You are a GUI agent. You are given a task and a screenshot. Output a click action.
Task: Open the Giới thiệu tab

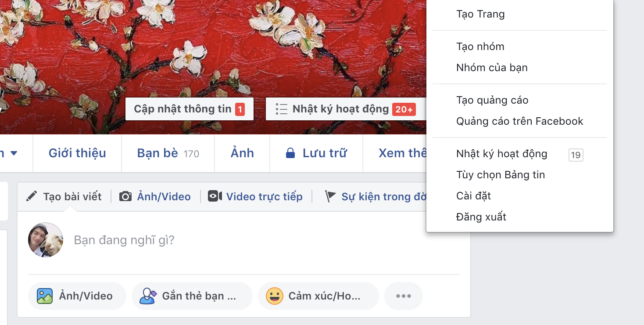point(77,153)
